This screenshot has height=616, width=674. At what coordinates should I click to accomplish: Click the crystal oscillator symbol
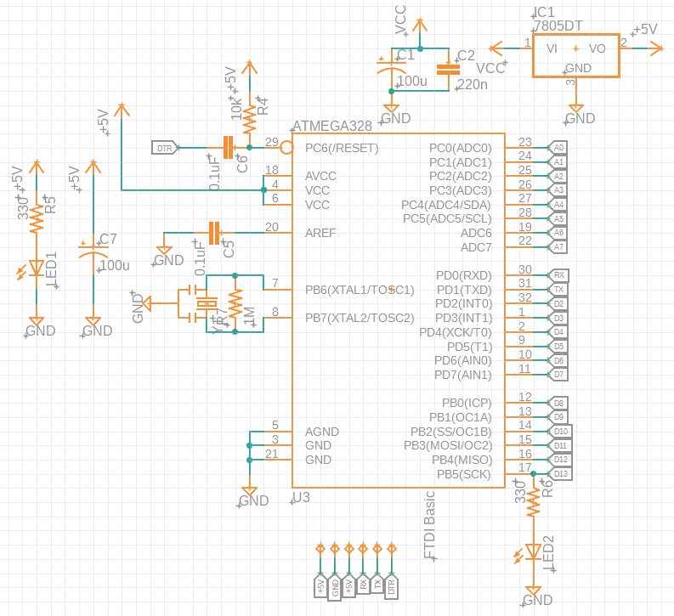click(x=205, y=303)
